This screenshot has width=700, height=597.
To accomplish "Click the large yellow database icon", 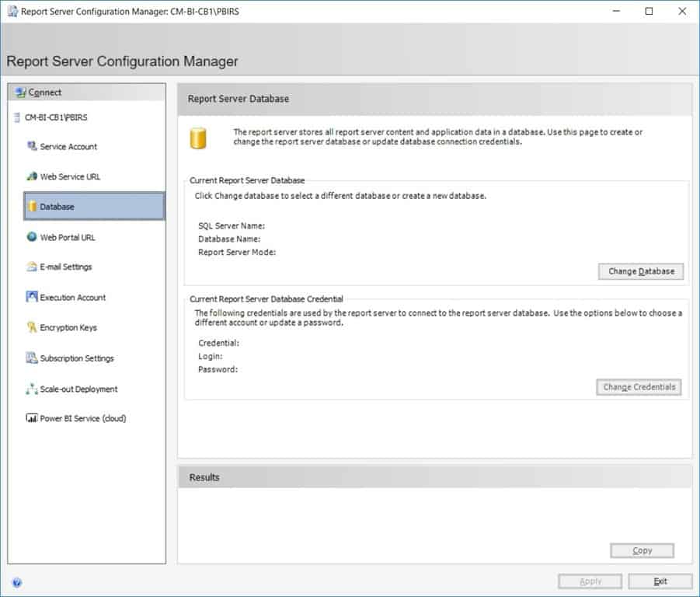I will 198,138.
